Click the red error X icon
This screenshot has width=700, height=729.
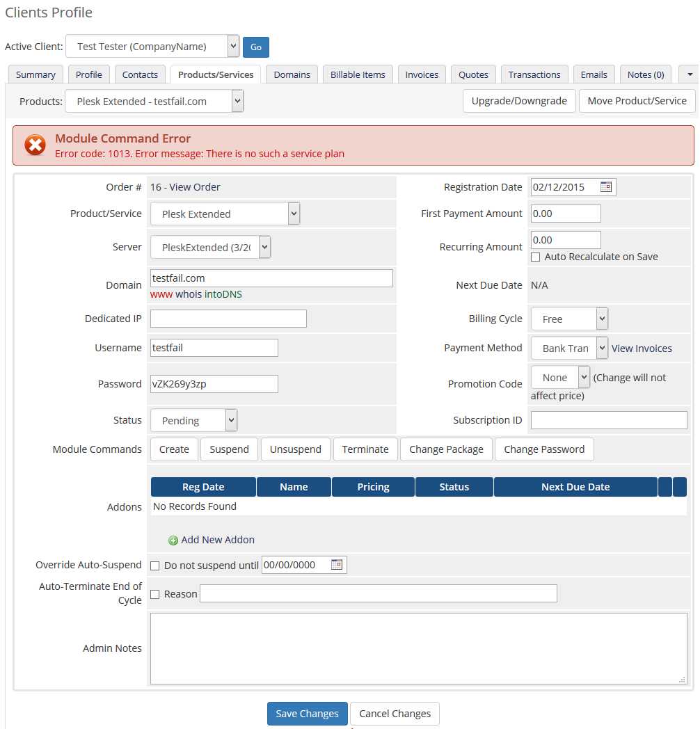[35, 145]
